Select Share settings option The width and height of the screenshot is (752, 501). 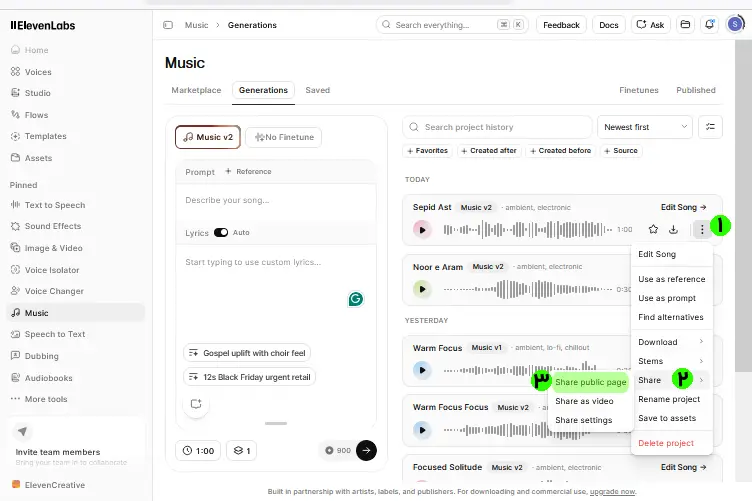point(584,420)
